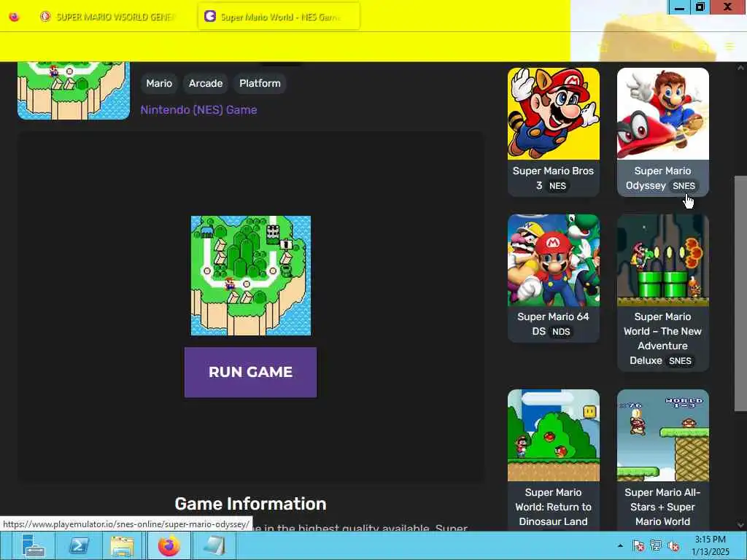Click the RUN GAME button
The image size is (747, 560).
251,372
